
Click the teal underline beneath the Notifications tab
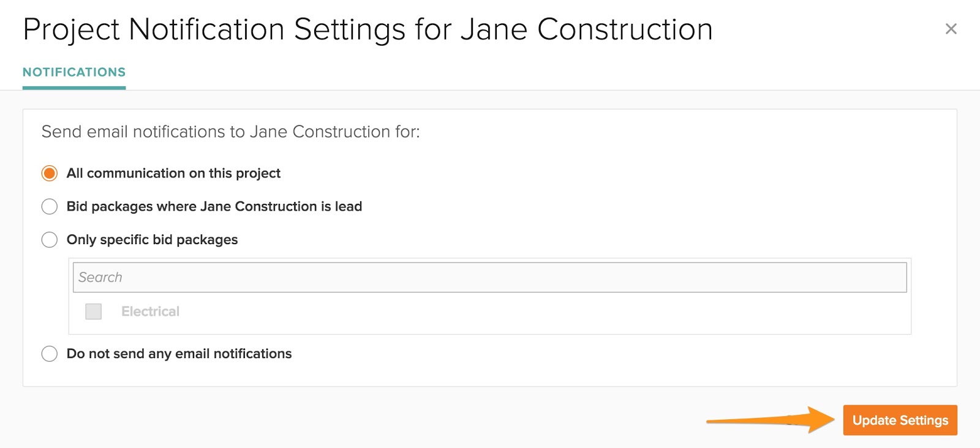(74, 88)
